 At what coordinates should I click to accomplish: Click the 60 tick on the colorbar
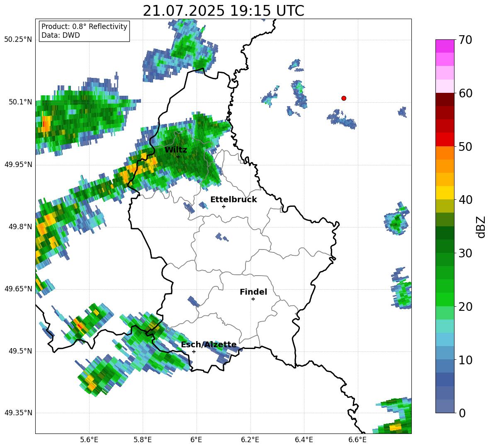(x=465, y=93)
